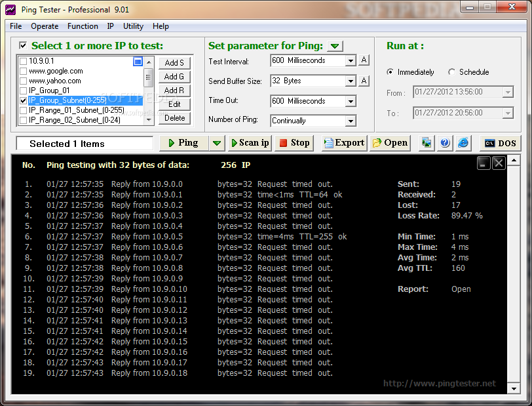The width and height of the screenshot is (532, 406).
Task: Expand green arrow next to 'Set parameter for Ping'
Action: pos(335,46)
